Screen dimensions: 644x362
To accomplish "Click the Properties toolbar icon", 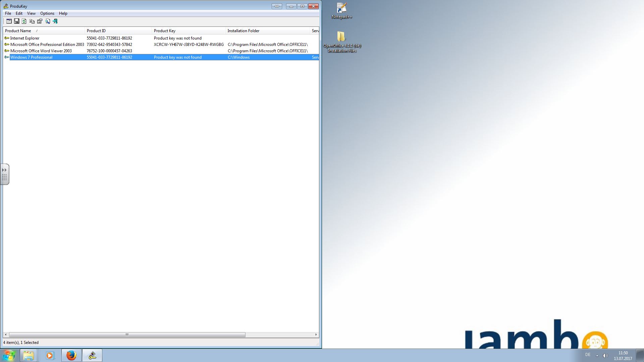I will click(40, 21).
